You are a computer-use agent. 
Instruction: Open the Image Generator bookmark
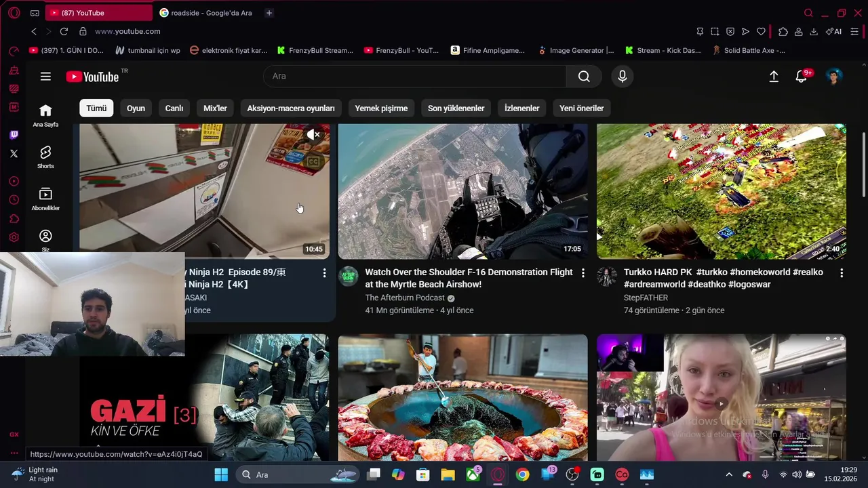tap(576, 50)
